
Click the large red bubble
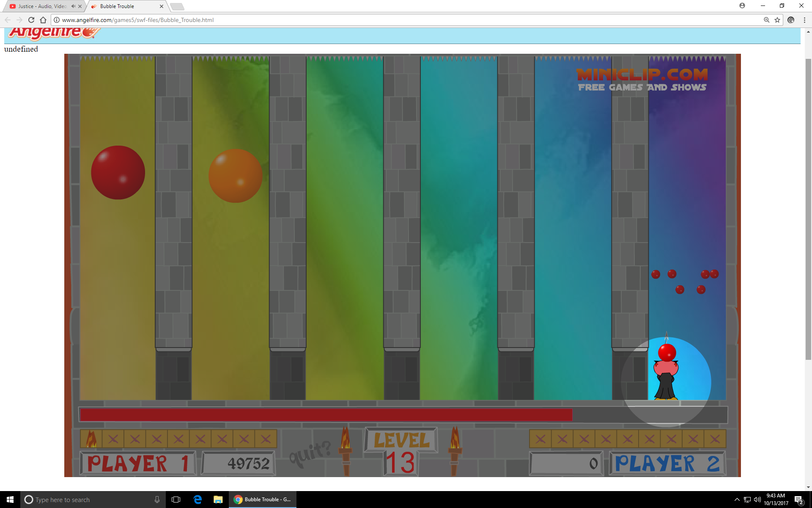(x=118, y=173)
